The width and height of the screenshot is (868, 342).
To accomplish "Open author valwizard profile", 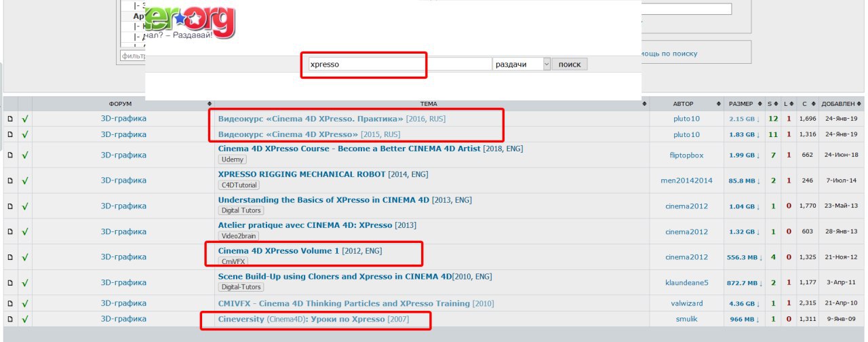I will coord(686,303).
